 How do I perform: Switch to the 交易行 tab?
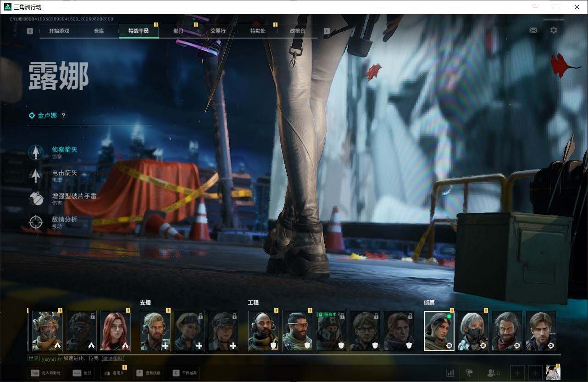(218, 31)
